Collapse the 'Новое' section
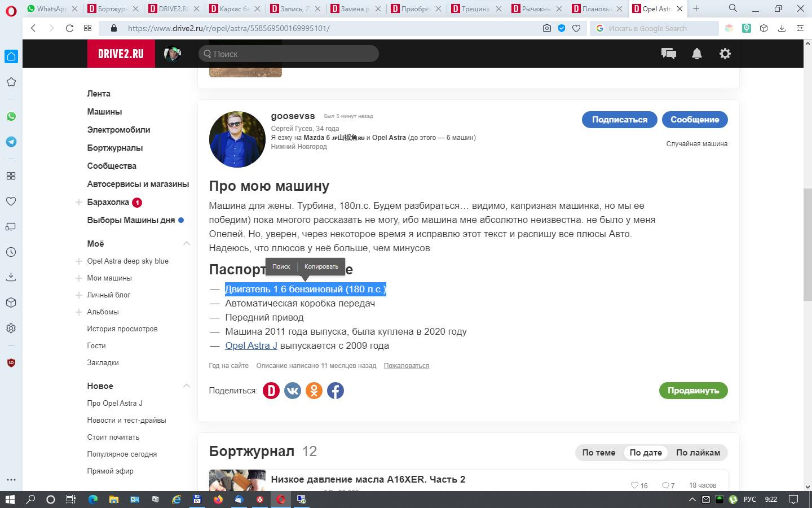812x508 pixels. pos(186,386)
